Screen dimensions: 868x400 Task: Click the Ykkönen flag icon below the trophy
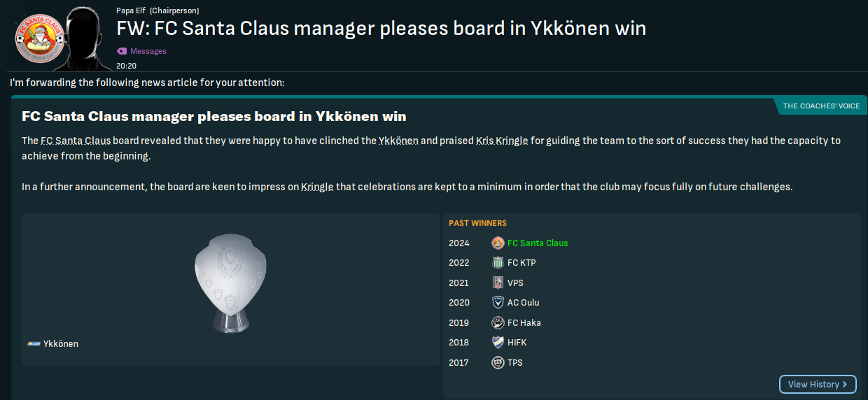(x=34, y=344)
